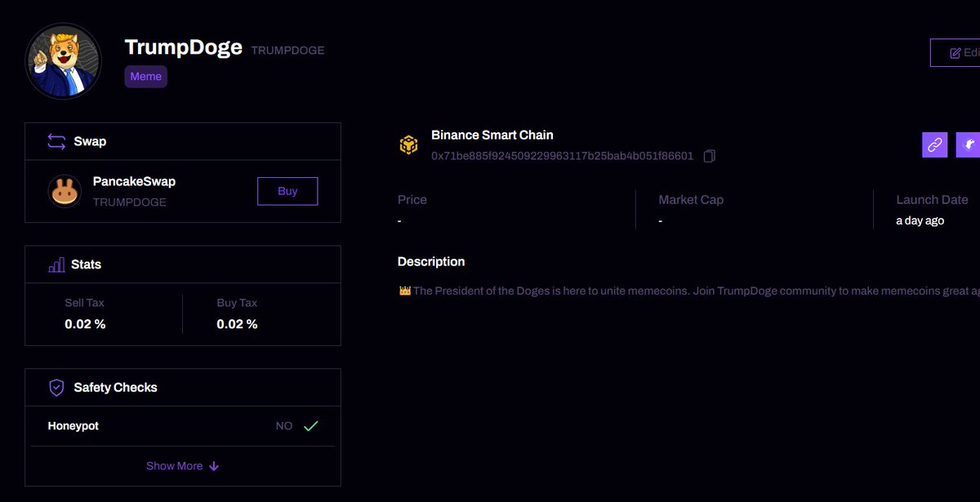Click the crown emoji in description
This screenshot has height=502, width=980.
(x=404, y=291)
